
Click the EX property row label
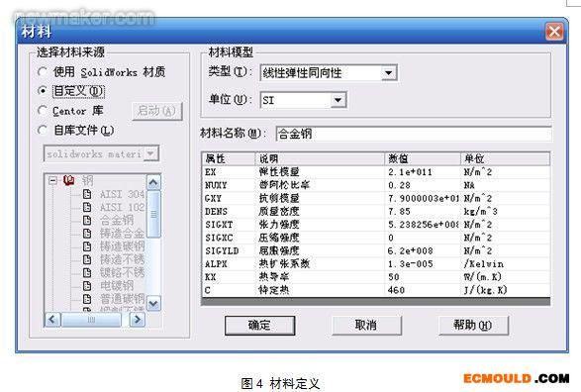click(211, 172)
